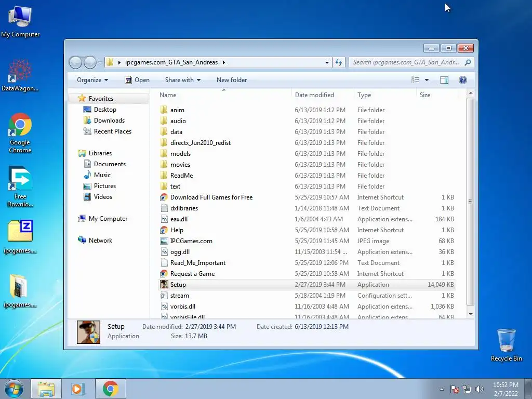Select Network in navigation pane
Viewport: 532px width, 399px height.
point(100,240)
